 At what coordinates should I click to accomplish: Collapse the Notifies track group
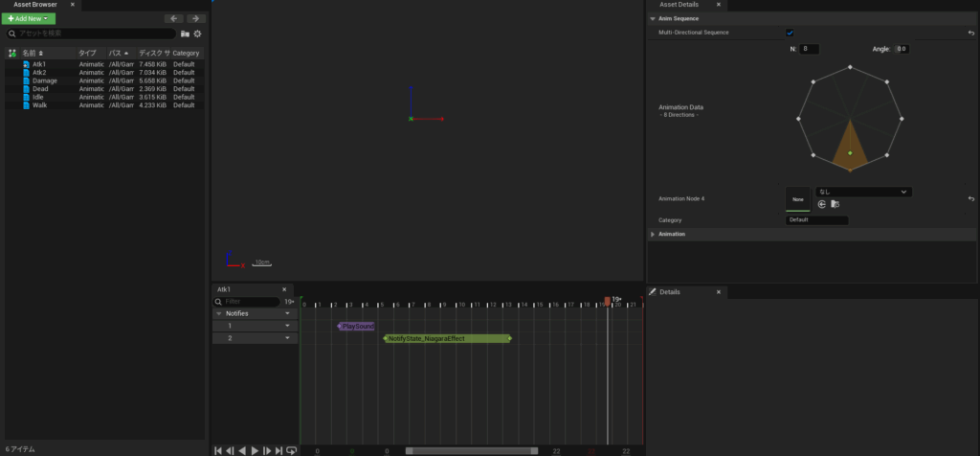(218, 313)
